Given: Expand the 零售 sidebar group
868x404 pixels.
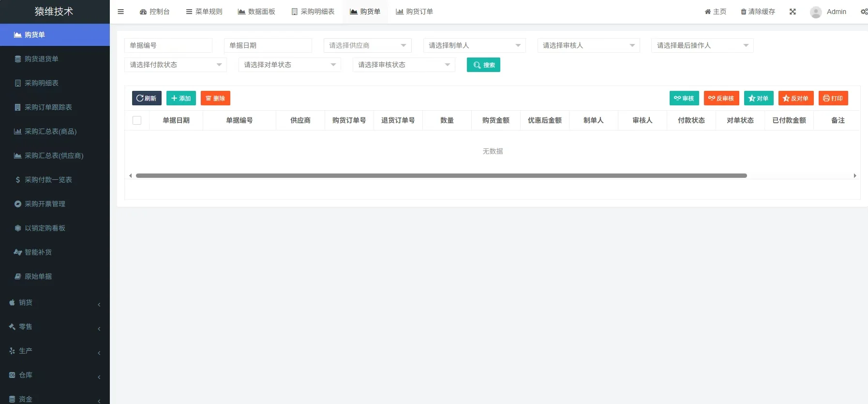Looking at the screenshot, I should [x=55, y=327].
